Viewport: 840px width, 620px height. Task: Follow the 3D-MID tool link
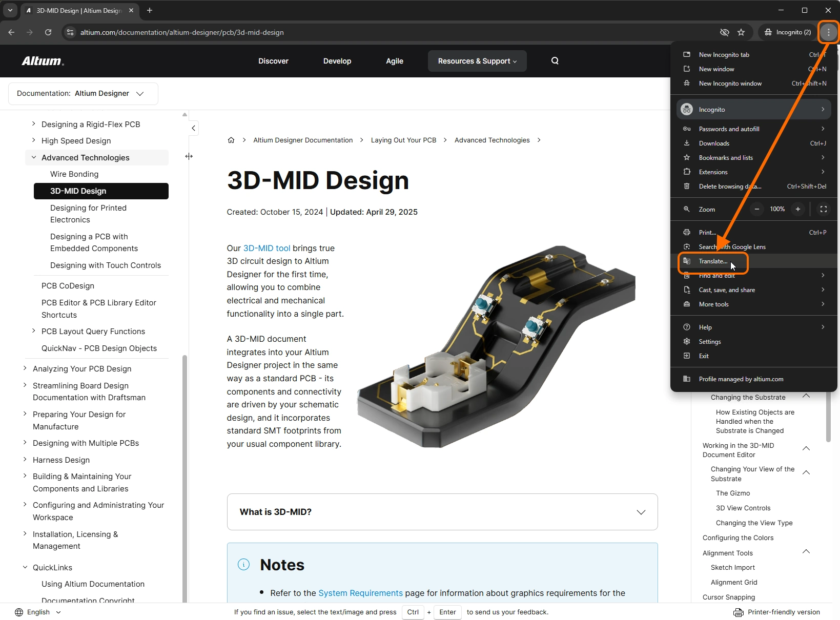tap(267, 248)
